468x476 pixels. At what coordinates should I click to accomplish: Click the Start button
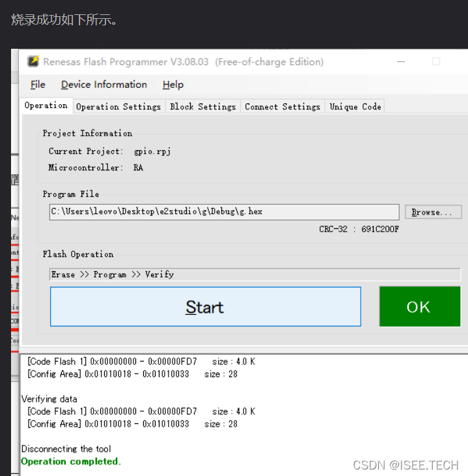[x=206, y=307]
